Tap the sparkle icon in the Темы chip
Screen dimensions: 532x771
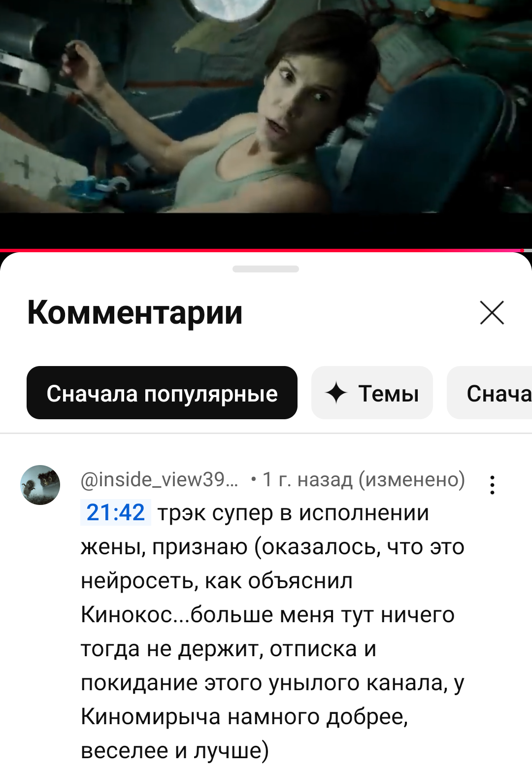[336, 393]
